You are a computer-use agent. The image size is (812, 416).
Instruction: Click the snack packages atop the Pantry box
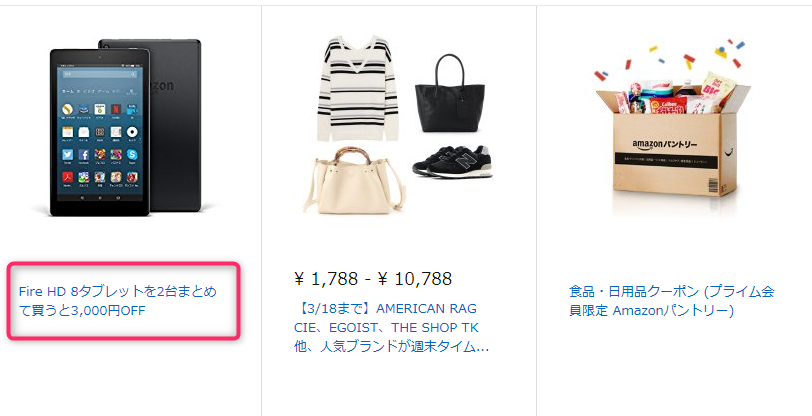pyautogui.click(x=673, y=93)
